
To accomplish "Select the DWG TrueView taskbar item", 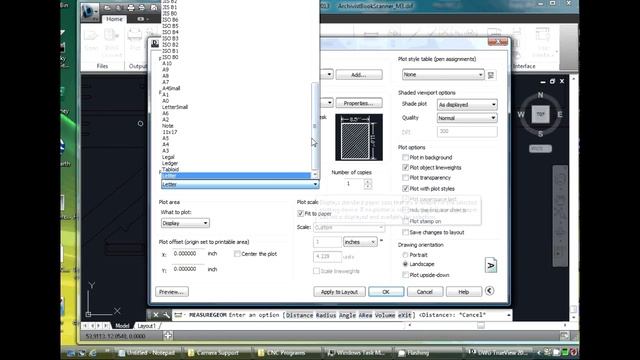I will point(497,353).
